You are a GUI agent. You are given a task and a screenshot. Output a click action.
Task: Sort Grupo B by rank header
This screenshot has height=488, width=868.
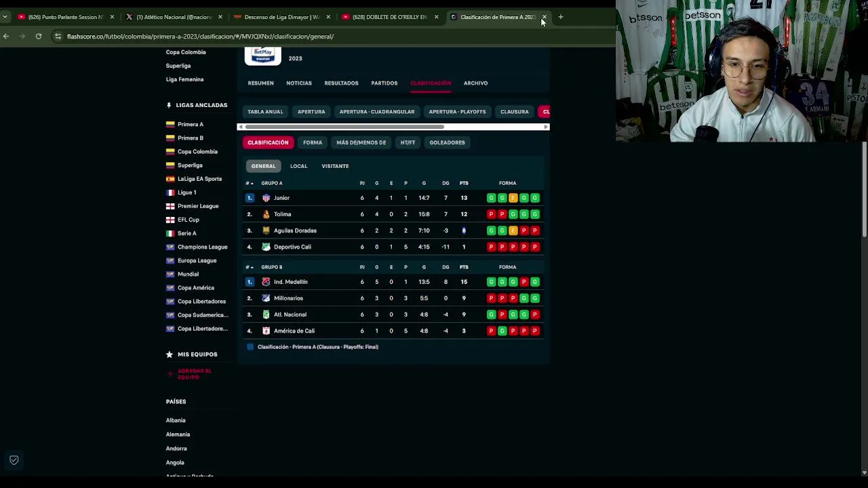pos(249,267)
